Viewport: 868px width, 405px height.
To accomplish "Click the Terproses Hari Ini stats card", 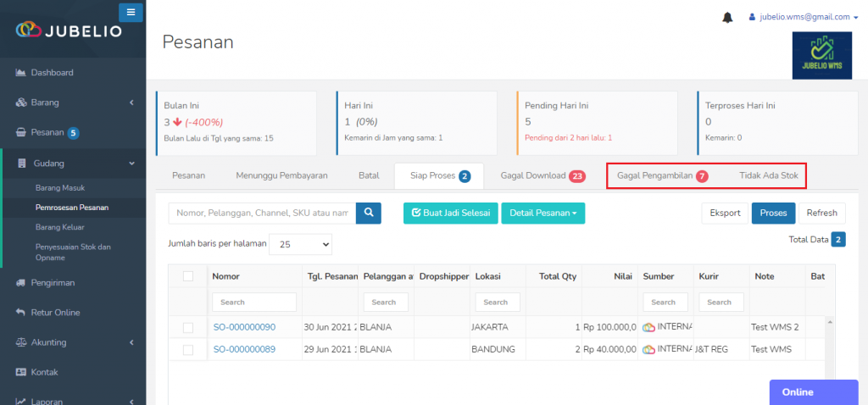I will tap(778, 123).
